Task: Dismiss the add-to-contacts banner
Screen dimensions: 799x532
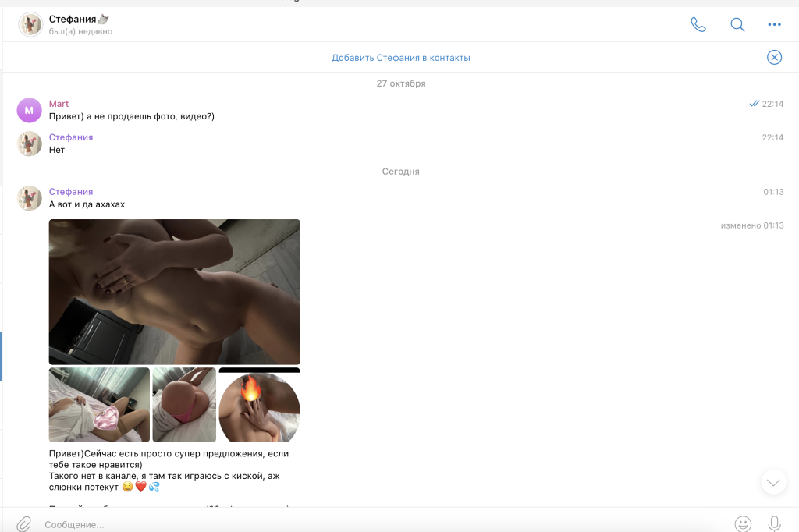Action: (774, 57)
